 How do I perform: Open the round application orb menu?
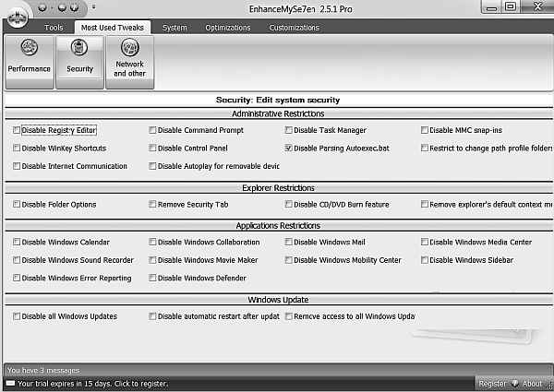click(x=18, y=17)
